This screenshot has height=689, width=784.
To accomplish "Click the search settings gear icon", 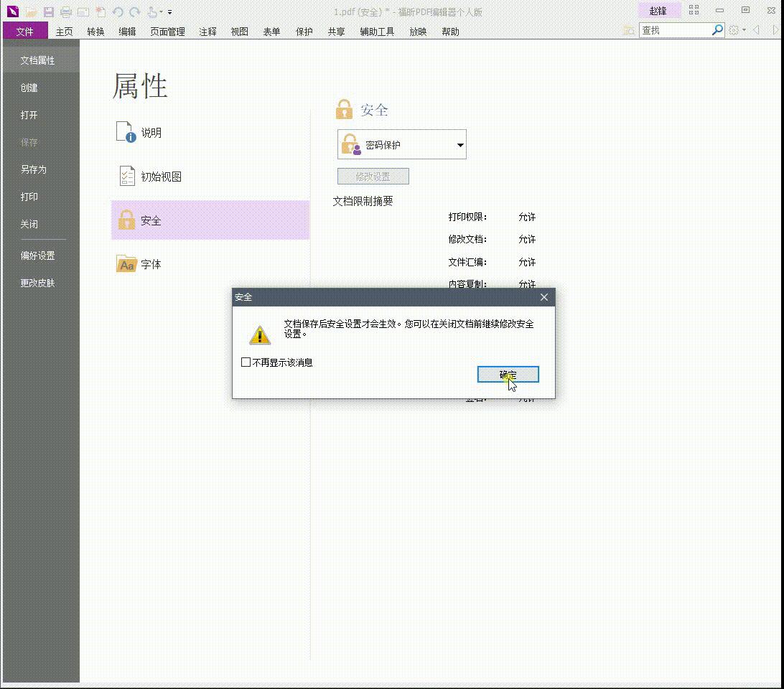I will (734, 30).
